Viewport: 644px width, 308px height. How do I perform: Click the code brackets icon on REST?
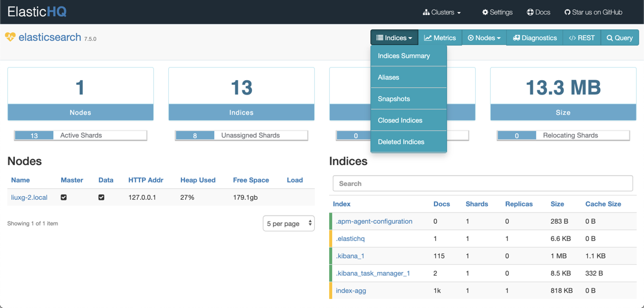tap(572, 38)
